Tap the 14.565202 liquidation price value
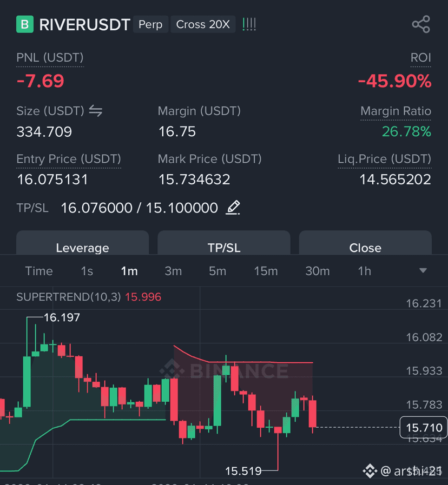Viewport: 448px width, 485px height. [396, 180]
